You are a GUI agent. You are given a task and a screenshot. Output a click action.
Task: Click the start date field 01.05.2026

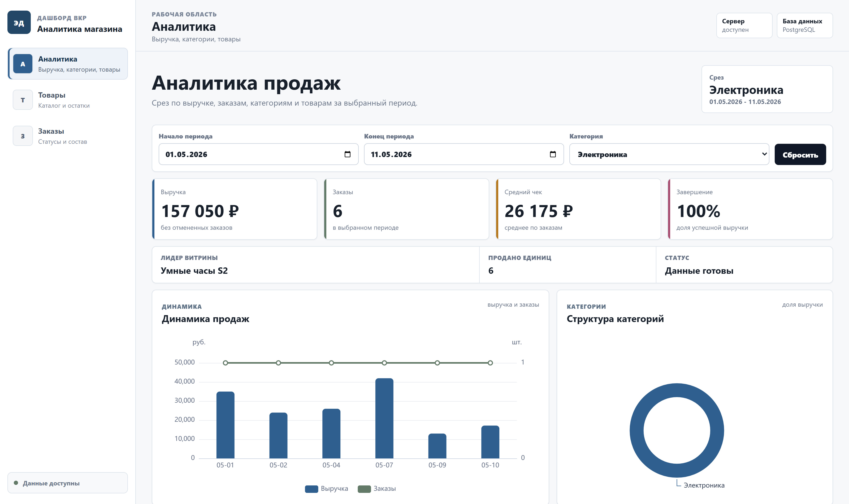click(258, 154)
